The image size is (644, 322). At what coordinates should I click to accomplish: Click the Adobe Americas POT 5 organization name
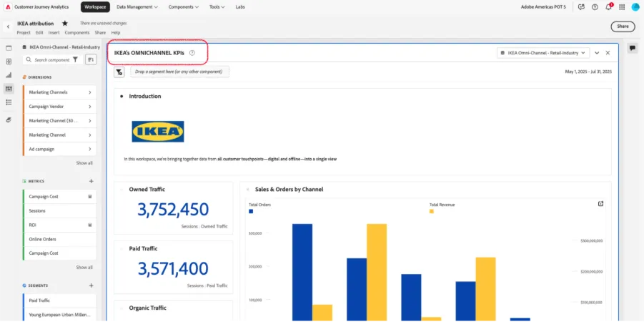[x=544, y=7]
